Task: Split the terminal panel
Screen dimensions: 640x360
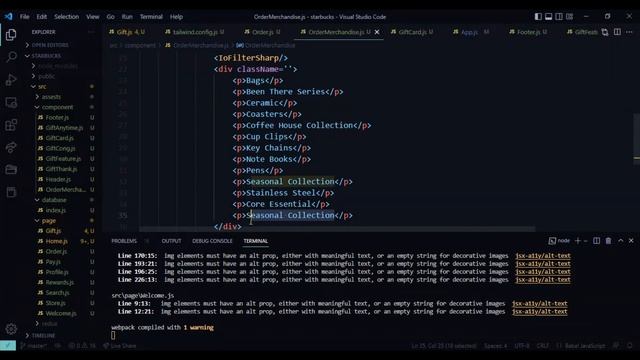Action: point(597,241)
